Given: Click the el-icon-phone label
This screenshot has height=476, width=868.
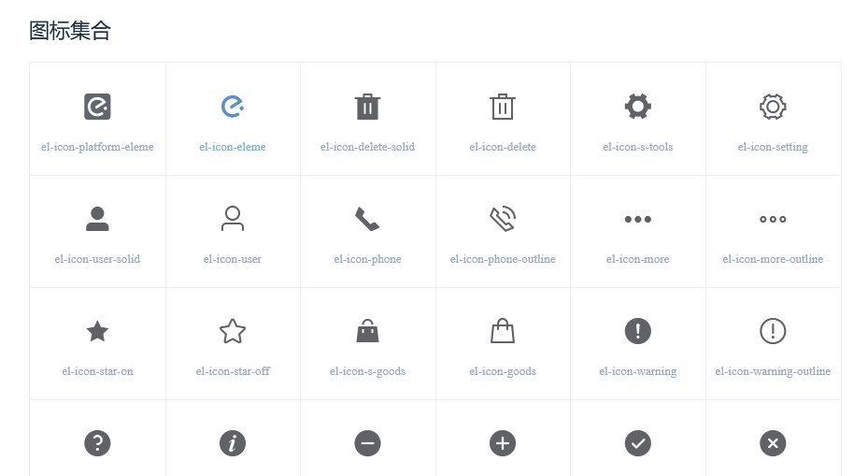Looking at the screenshot, I should 367,259.
